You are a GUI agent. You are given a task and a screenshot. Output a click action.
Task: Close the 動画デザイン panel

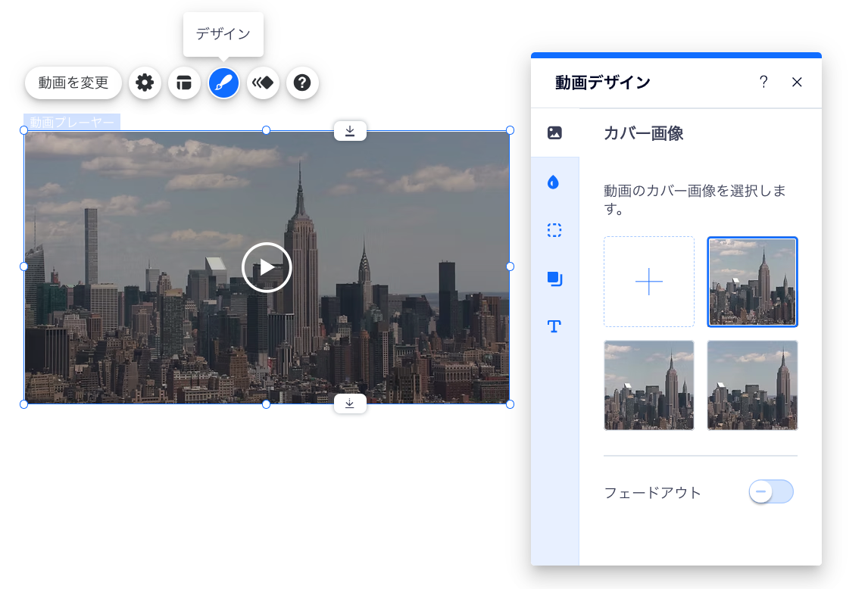point(797,82)
